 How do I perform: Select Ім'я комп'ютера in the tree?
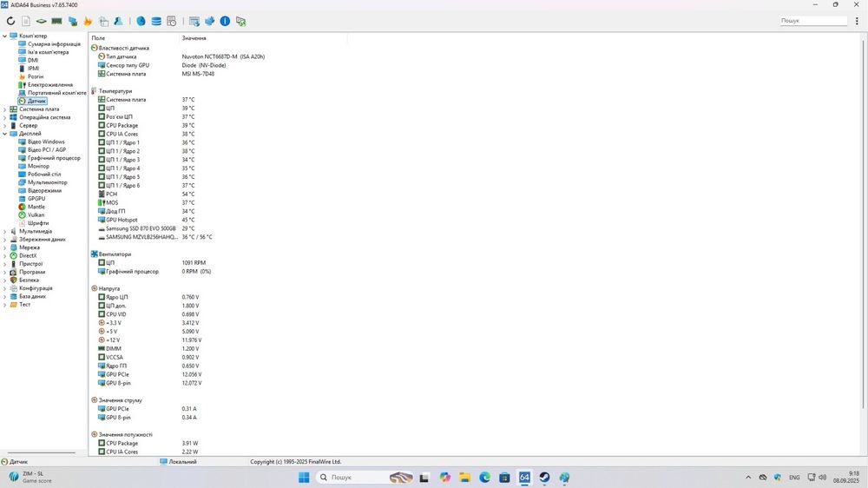pyautogui.click(x=48, y=52)
